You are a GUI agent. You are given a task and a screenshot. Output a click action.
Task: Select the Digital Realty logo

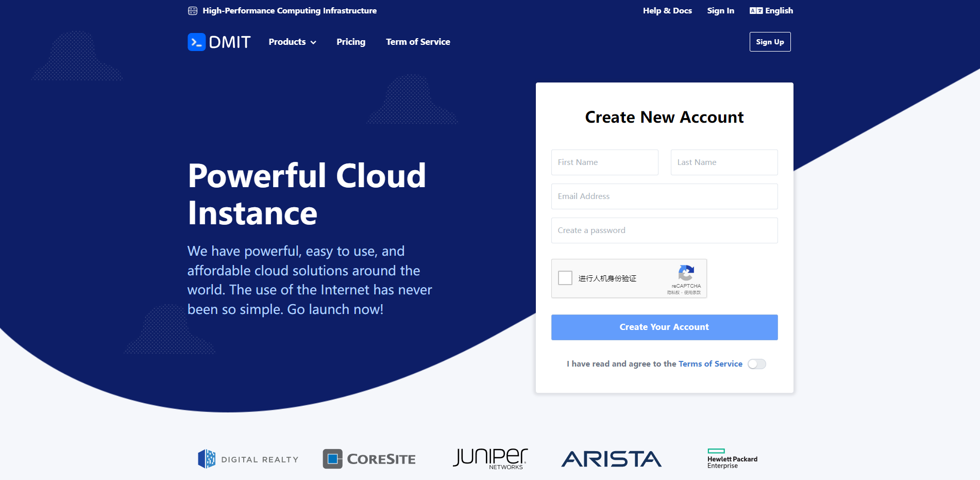[248, 458]
